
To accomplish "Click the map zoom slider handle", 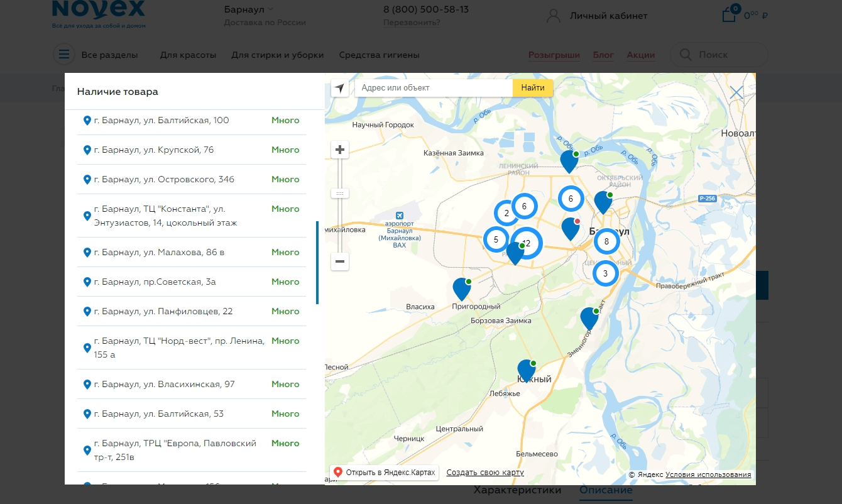I will tap(340, 194).
